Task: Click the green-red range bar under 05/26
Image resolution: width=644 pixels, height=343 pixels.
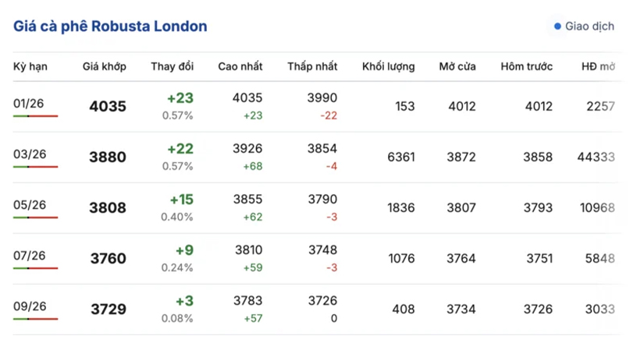Action: (x=35, y=217)
